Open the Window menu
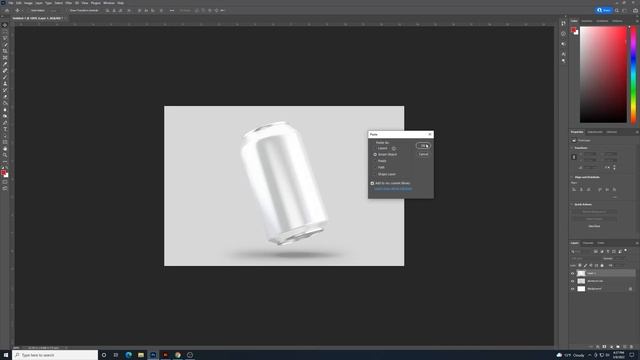This screenshot has height=360, width=640. [x=109, y=3]
